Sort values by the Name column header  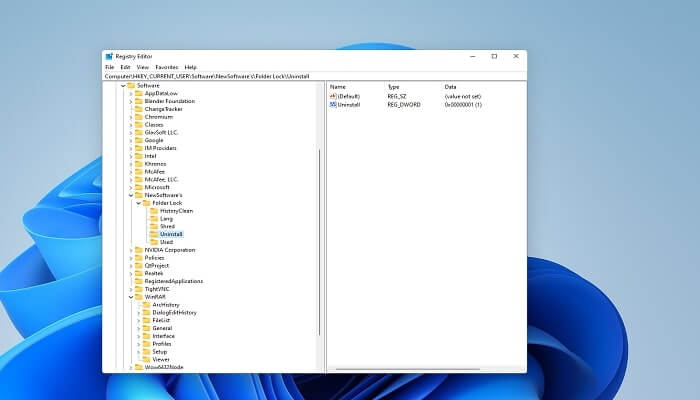tap(338, 87)
